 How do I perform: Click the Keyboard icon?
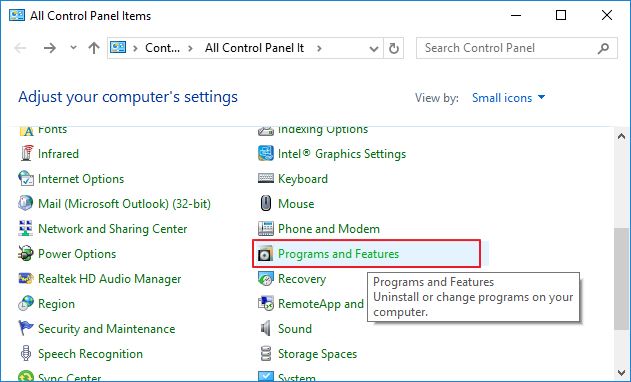tap(266, 178)
